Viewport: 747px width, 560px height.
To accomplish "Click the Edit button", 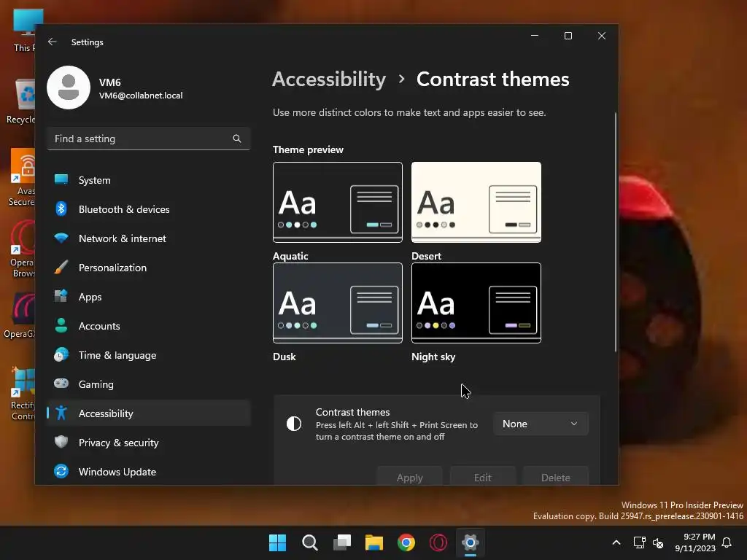I will 483,476.
